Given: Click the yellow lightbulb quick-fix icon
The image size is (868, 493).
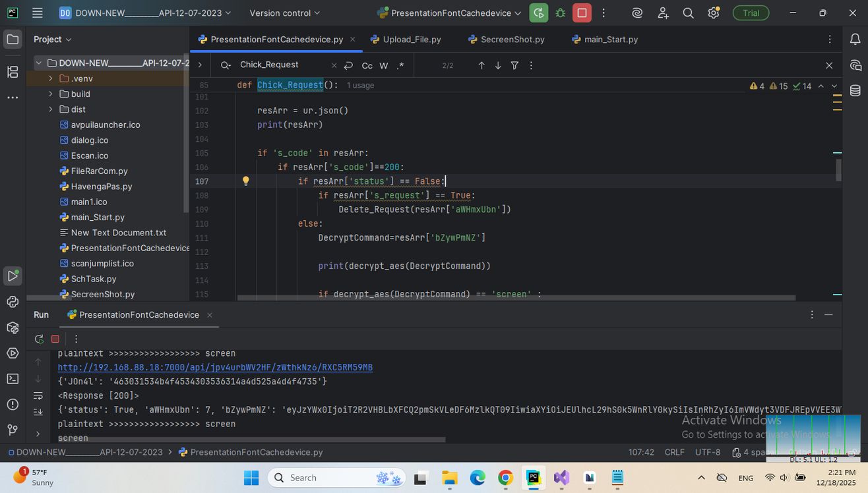Looking at the screenshot, I should pos(245,181).
